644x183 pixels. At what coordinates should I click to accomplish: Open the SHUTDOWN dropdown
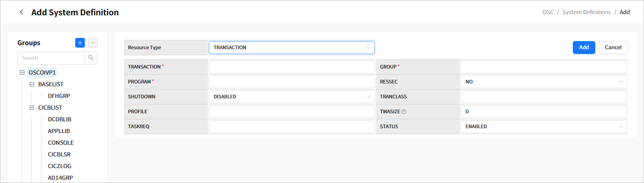point(292,97)
